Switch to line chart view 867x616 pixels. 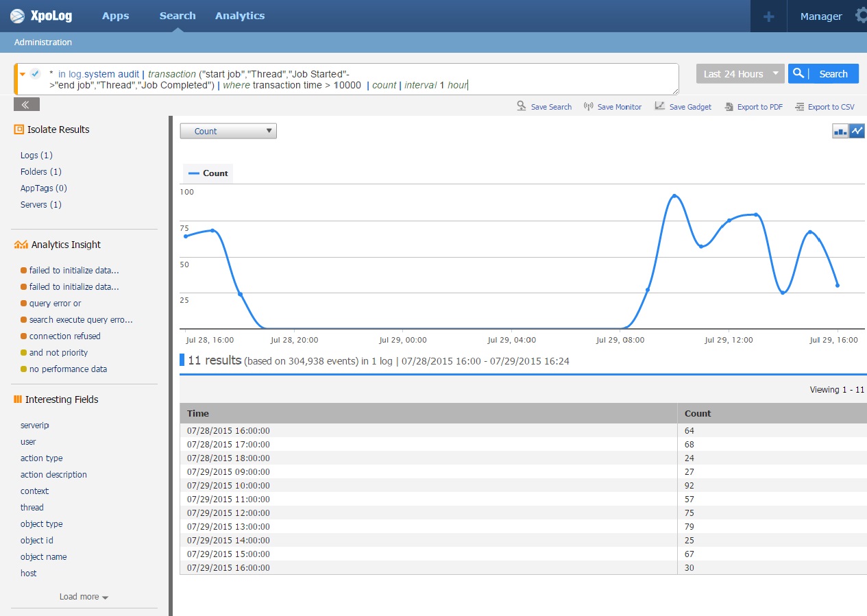tap(857, 131)
